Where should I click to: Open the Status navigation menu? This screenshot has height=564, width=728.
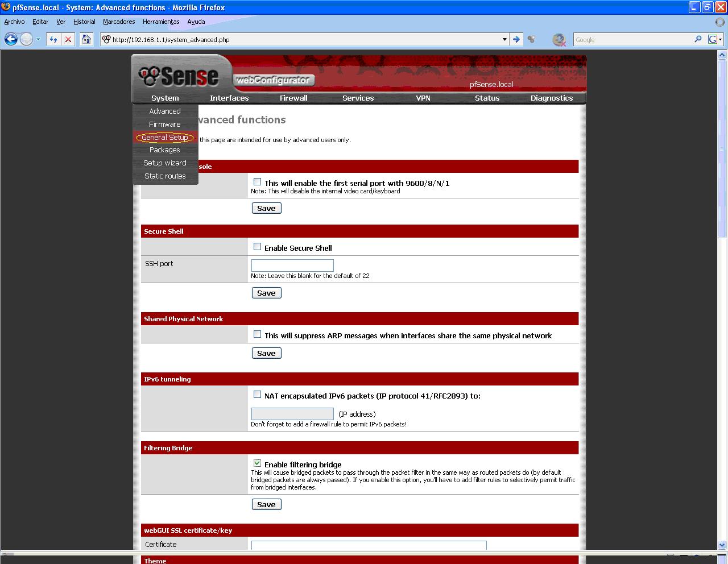coord(487,98)
